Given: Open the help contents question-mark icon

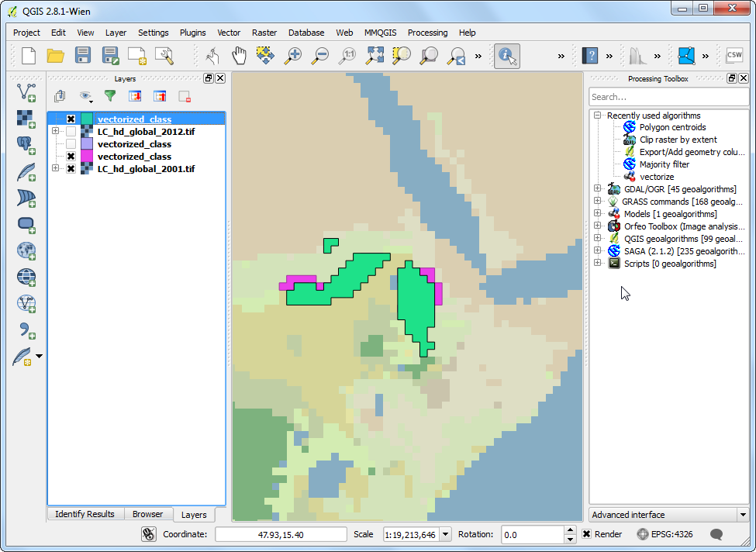Looking at the screenshot, I should point(589,56).
